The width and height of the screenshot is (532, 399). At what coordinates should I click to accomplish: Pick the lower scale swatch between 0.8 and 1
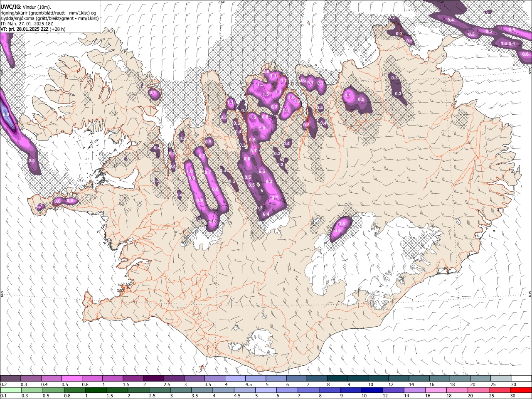pyautogui.click(x=74, y=390)
